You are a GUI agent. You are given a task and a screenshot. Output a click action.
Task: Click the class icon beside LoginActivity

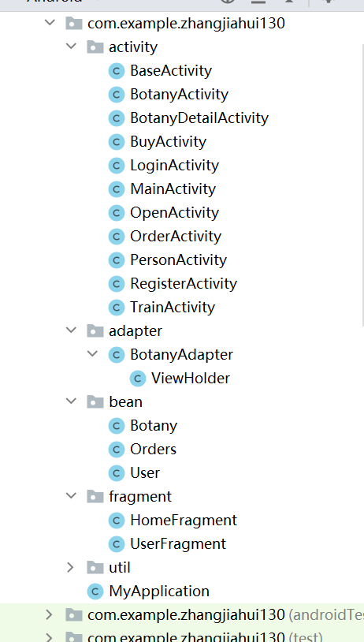click(x=117, y=166)
